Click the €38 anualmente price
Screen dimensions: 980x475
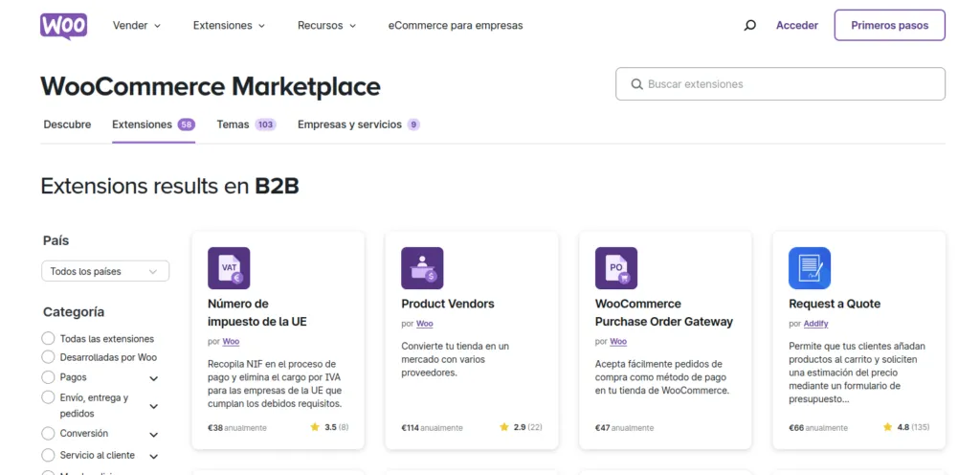237,428
